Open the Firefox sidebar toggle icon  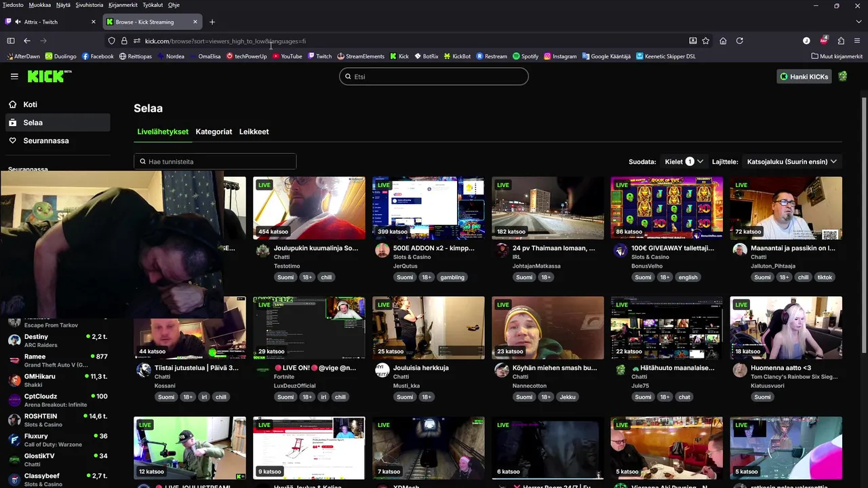[11, 41]
